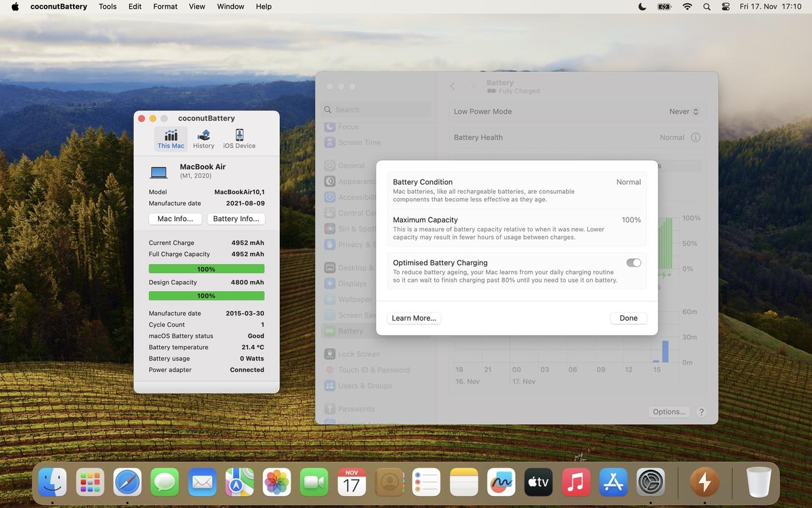Click Learn More... in battery dialog
812x508 pixels.
point(413,318)
